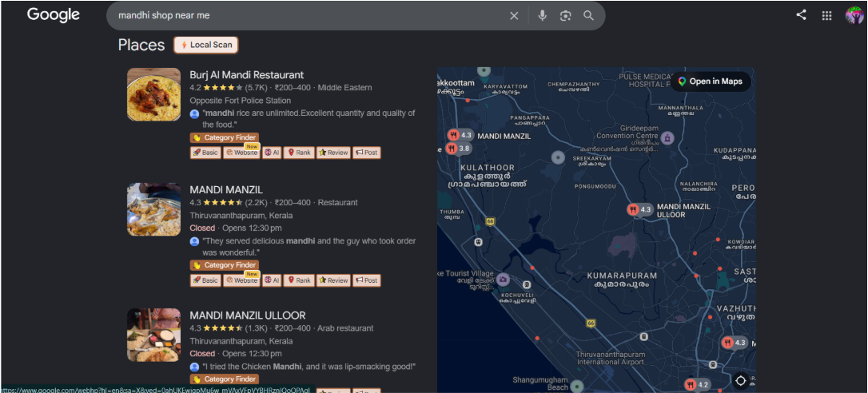This screenshot has width=868, height=393.
Task: Click AI button for Burj Al Mandi
Action: [271, 153]
